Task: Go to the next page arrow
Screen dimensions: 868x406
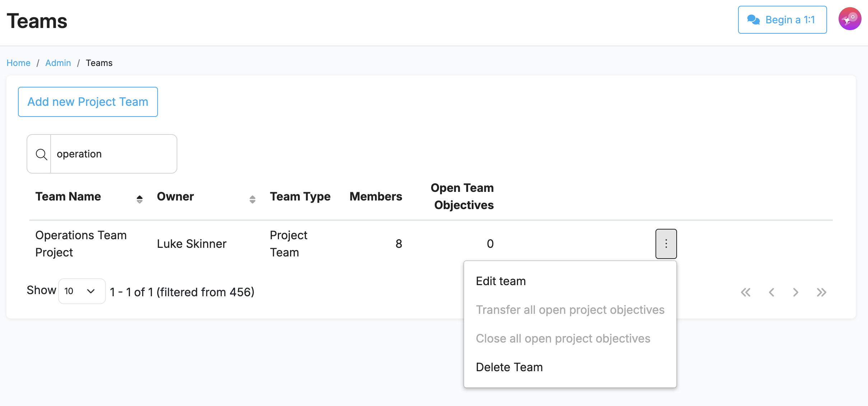Action: pyautogui.click(x=796, y=292)
